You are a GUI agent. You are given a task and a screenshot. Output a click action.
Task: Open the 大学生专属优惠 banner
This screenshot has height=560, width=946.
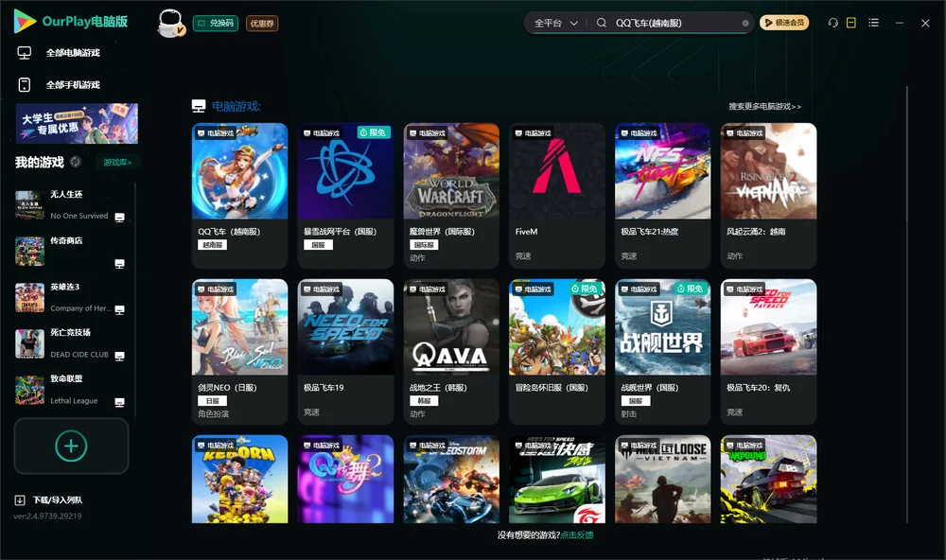tap(78, 124)
